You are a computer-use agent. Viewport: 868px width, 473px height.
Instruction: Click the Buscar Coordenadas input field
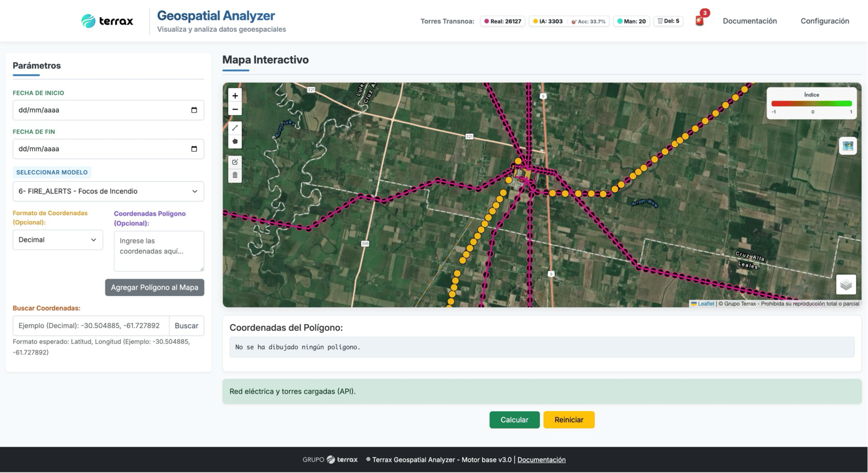(91, 326)
